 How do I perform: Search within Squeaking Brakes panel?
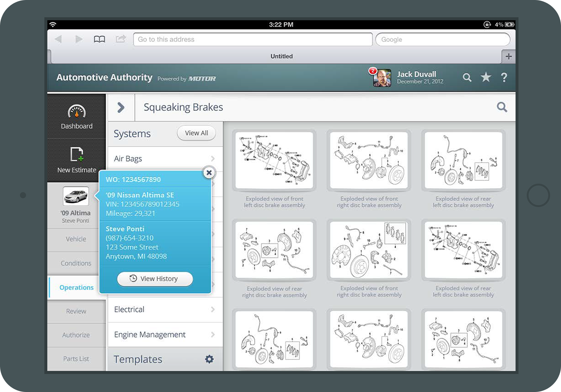point(501,107)
